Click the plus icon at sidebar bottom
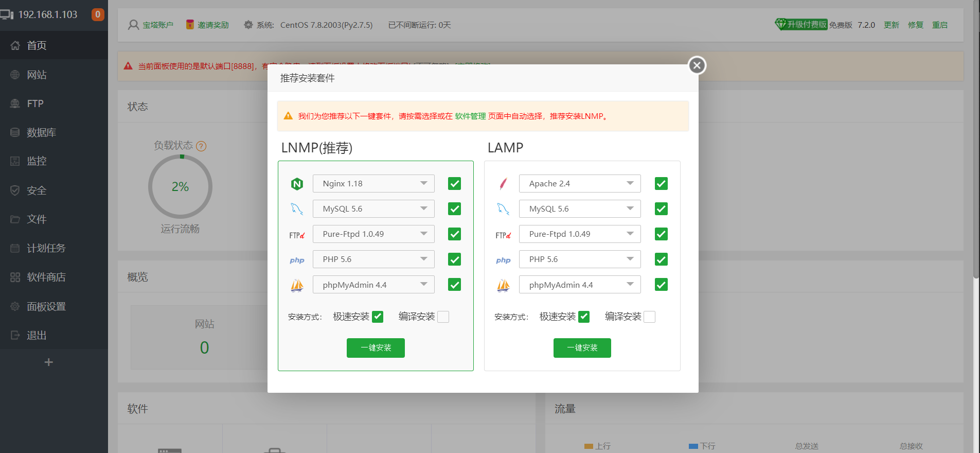The image size is (980, 453). 49,362
